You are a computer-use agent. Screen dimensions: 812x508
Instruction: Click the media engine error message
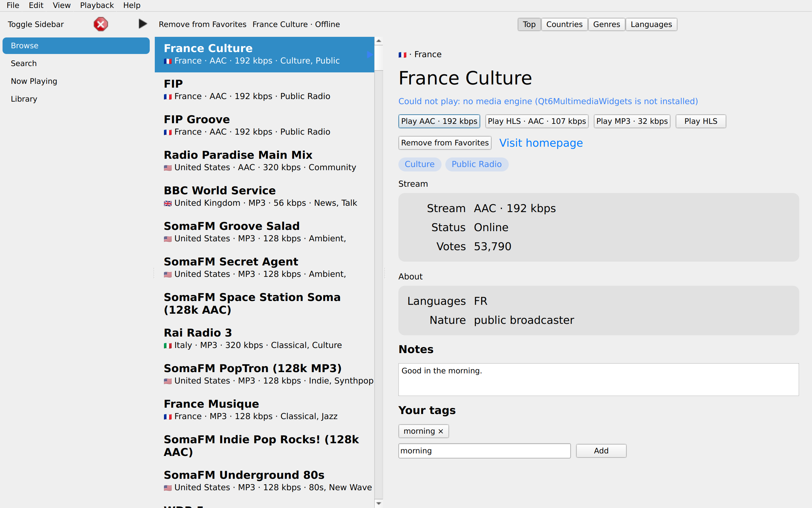pos(548,102)
